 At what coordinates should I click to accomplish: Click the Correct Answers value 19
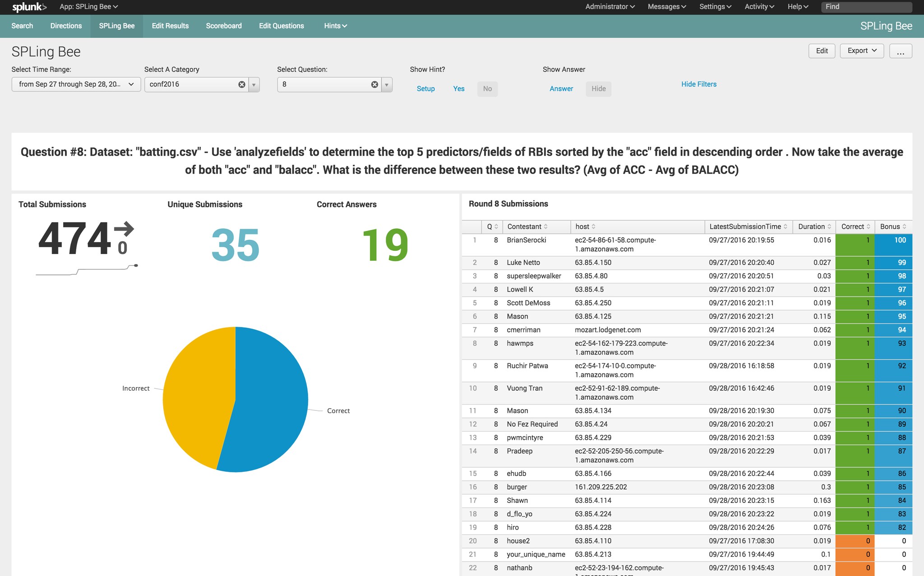(385, 245)
